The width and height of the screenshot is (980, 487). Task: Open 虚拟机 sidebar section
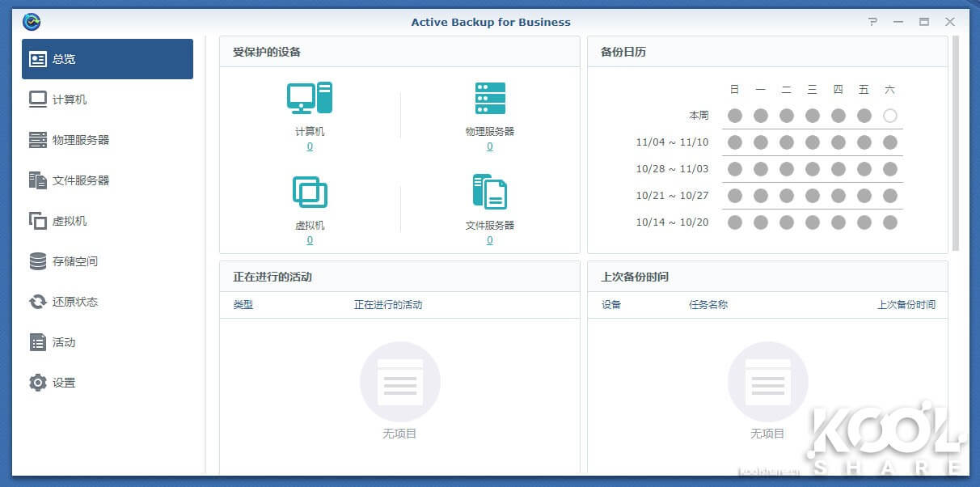[69, 221]
